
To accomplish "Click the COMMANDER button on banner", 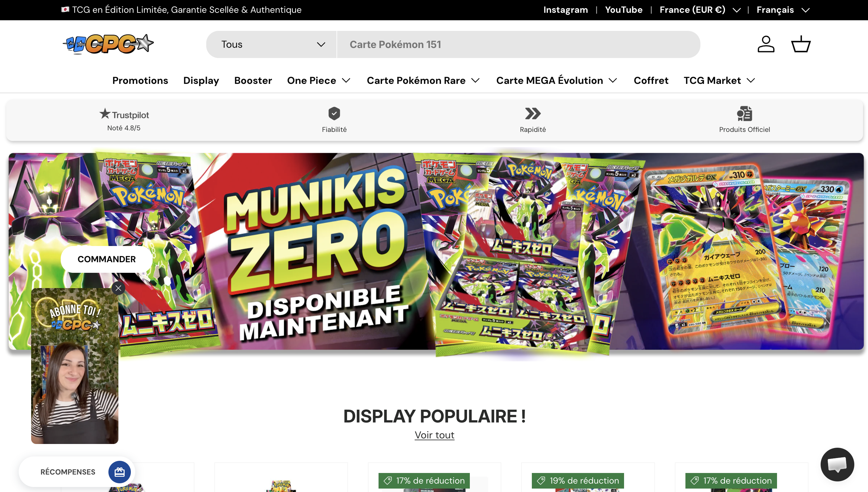I will click(x=107, y=259).
